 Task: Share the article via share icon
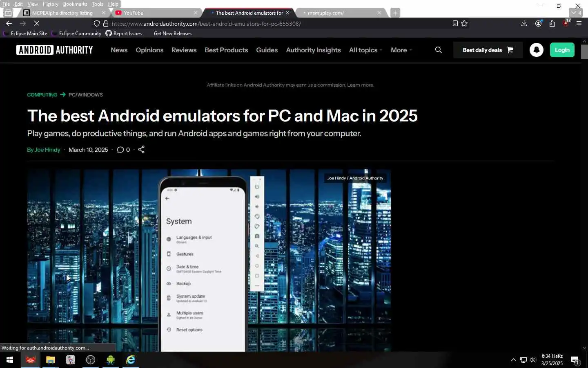(141, 150)
